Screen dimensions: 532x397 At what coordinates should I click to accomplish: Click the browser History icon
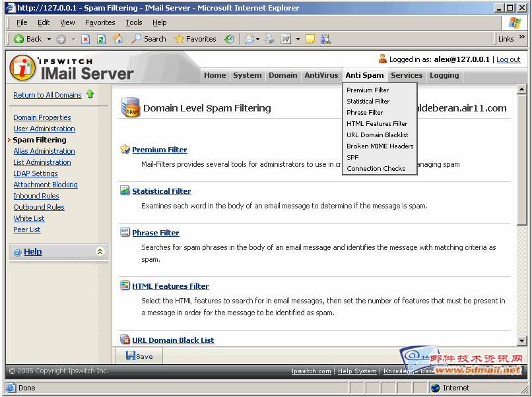click(229, 39)
